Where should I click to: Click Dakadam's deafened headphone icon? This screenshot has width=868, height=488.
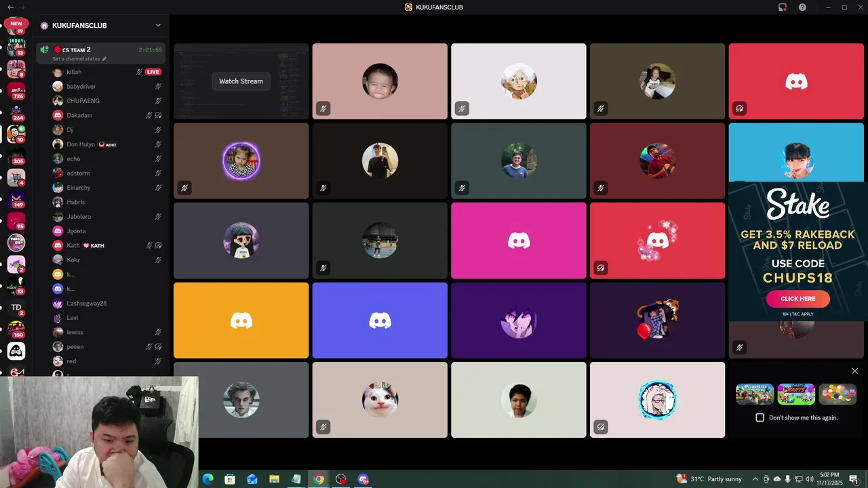158,115
